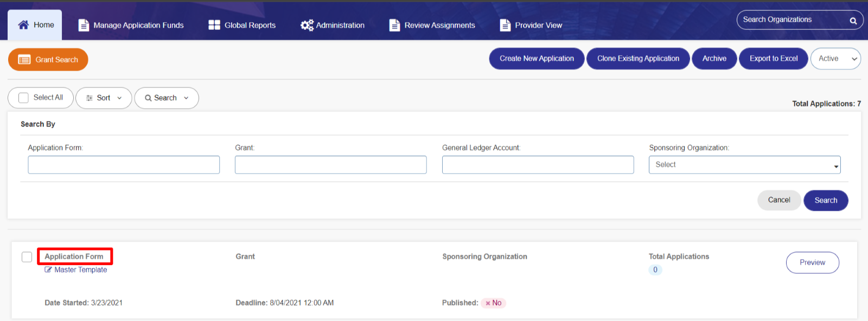Open the Global Reports tab
This screenshot has height=321, width=868.
(242, 25)
